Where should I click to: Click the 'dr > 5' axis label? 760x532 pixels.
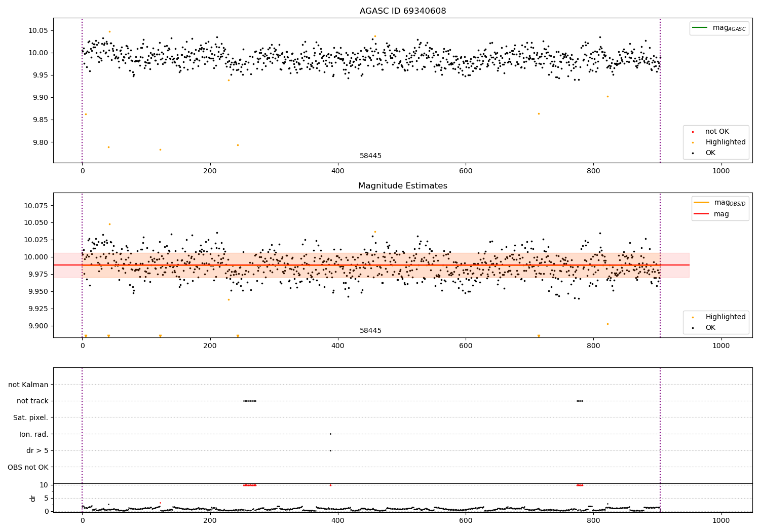point(37,451)
